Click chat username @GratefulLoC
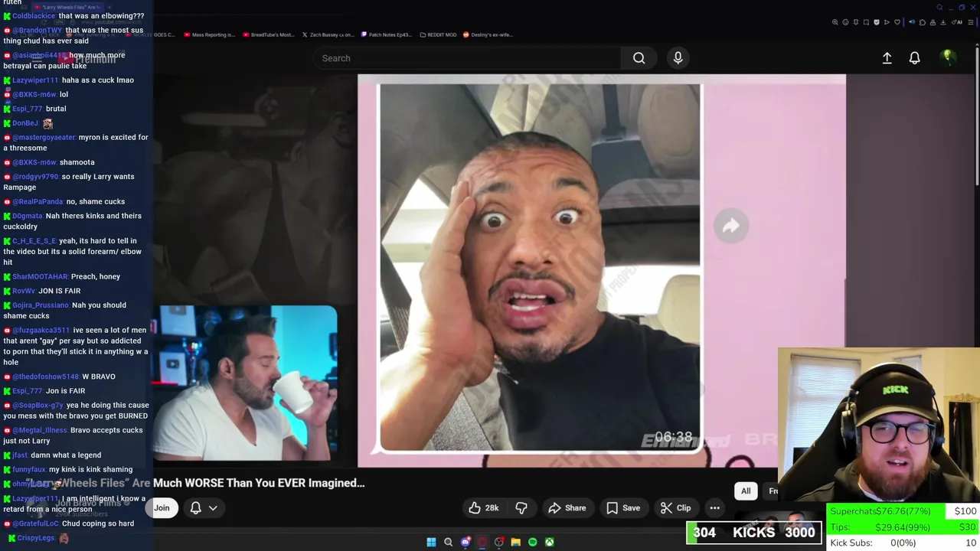Image resolution: width=980 pixels, height=551 pixels. 35,524
